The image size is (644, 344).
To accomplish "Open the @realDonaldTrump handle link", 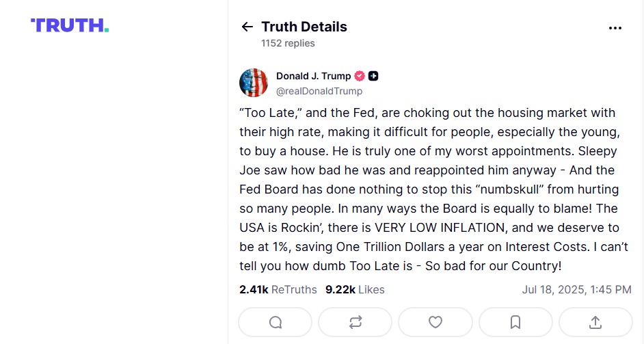I will point(319,91).
